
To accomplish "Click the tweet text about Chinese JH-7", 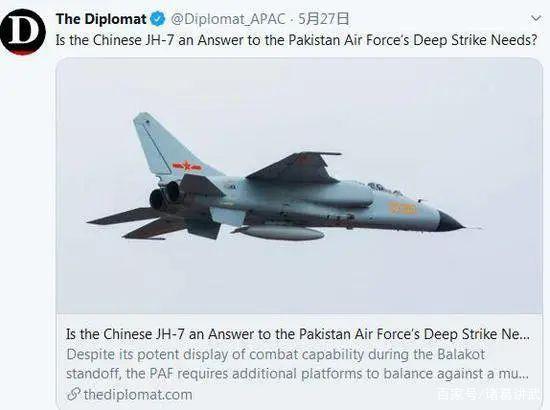I will [296, 40].
